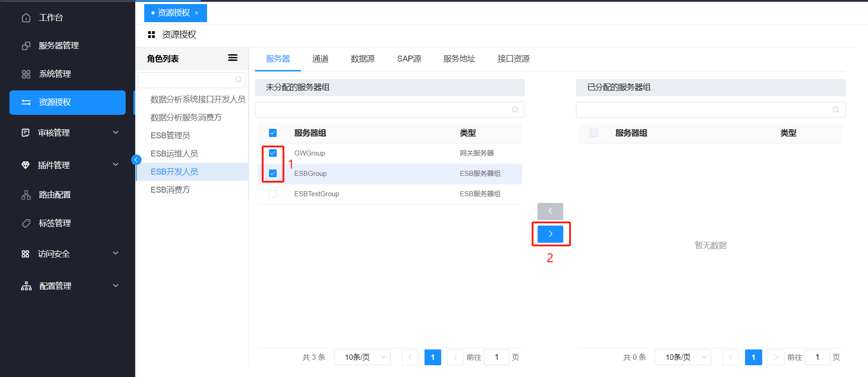The height and width of the screenshot is (377, 868).
Task: Switch to the SAP源 tab
Action: [x=409, y=59]
